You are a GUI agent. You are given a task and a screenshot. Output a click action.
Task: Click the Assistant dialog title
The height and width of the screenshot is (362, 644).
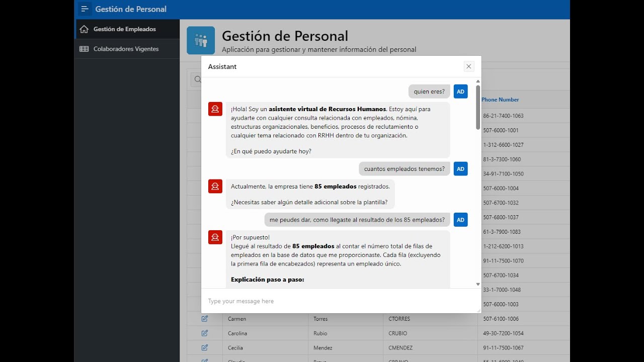[222, 66]
